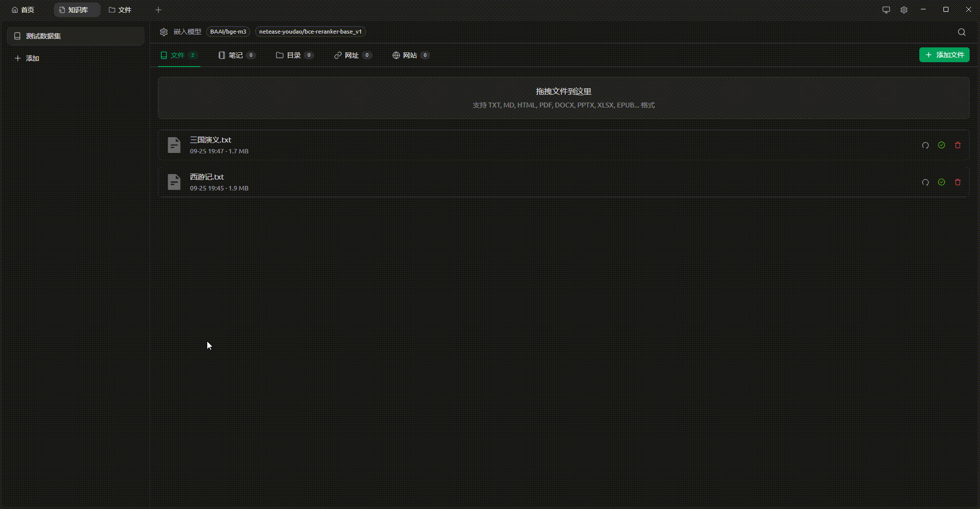Delete the 三国演义.txt file
Image resolution: width=980 pixels, height=509 pixels.
[958, 145]
